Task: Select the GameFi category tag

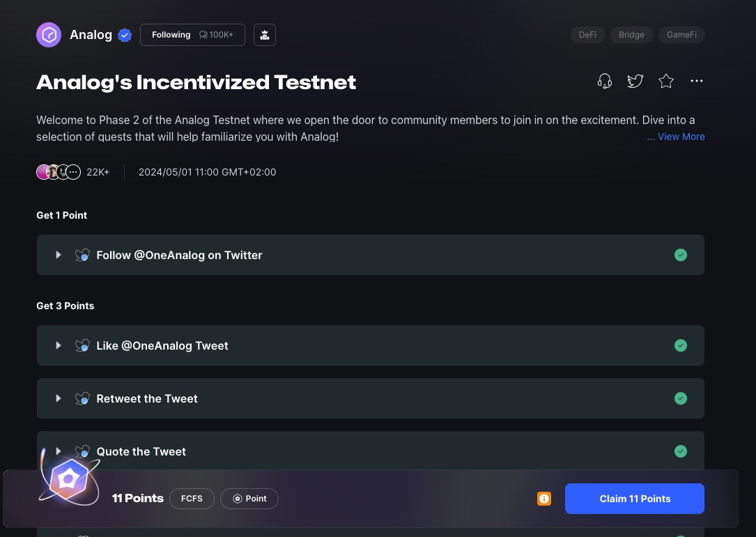Action: click(681, 35)
